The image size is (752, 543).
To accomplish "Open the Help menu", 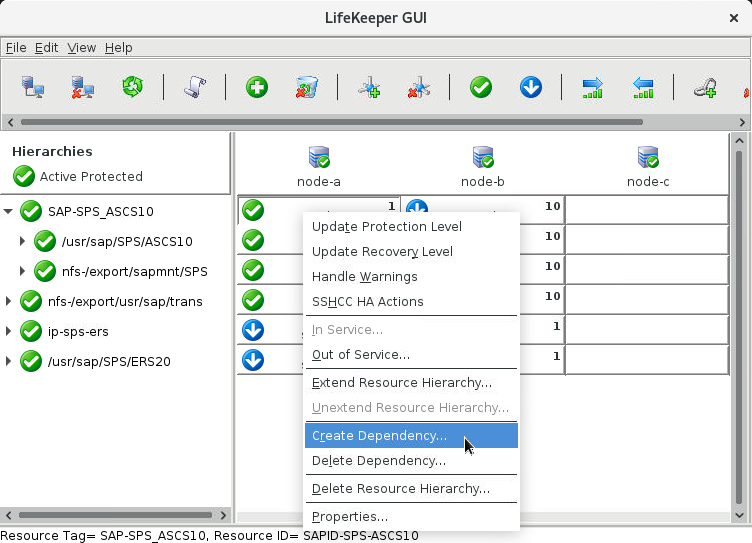I will pos(118,47).
